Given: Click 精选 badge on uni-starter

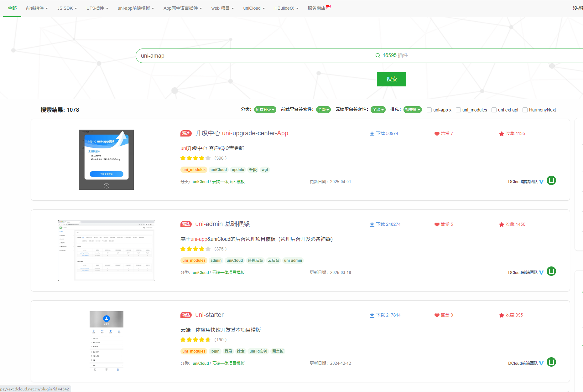Looking at the screenshot, I should click(186, 315).
